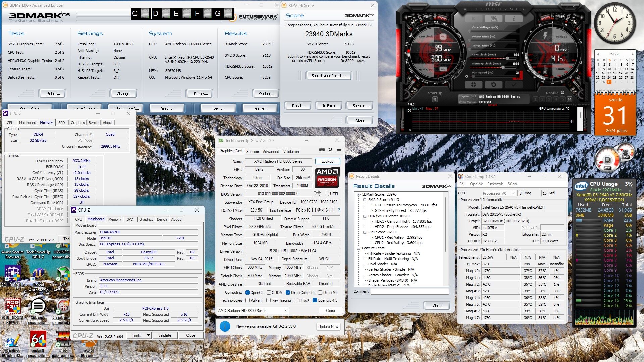Image resolution: width=644 pixels, height=362 pixels.
Task: Click the Validate button in CPU-Z
Action: (x=165, y=335)
